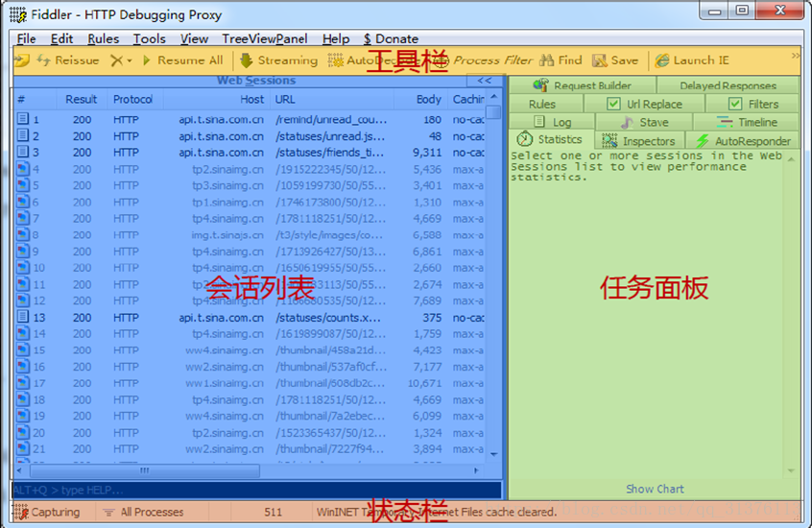This screenshot has height=528, width=812.
Task: Expand toolbar overflow chevron
Action: [x=796, y=56]
